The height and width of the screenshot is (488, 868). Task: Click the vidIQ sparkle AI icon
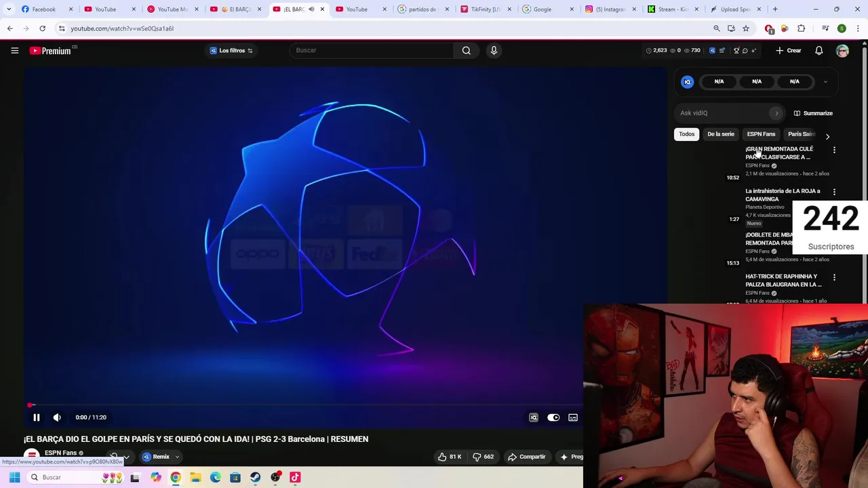(x=753, y=50)
